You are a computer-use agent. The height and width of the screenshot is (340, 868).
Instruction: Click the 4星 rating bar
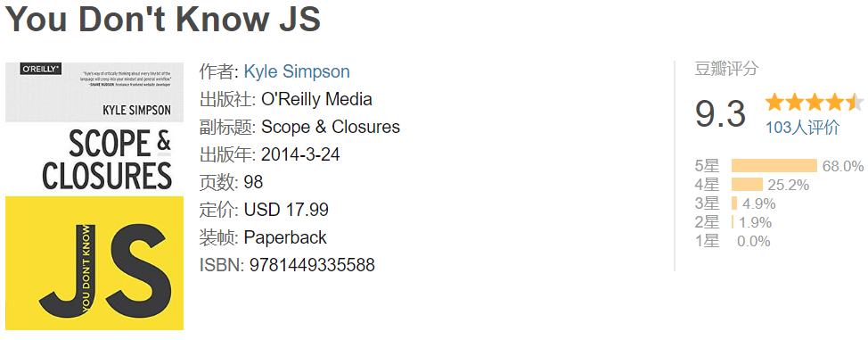747,185
